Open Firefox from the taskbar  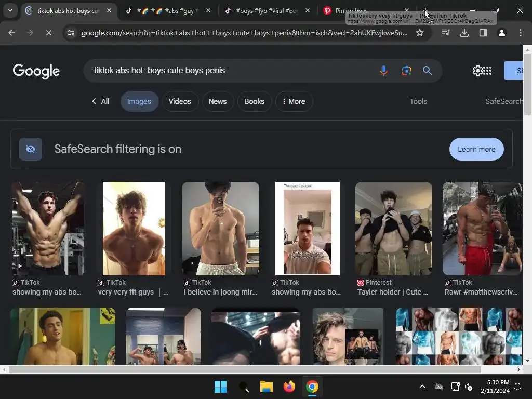[289, 387]
